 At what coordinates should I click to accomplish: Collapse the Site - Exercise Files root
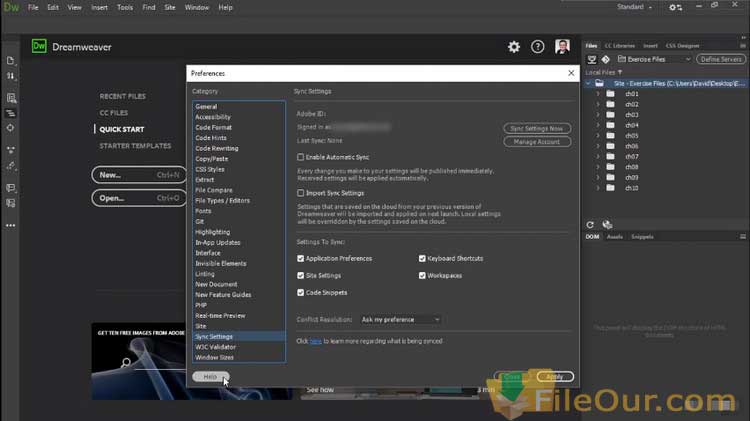point(588,83)
